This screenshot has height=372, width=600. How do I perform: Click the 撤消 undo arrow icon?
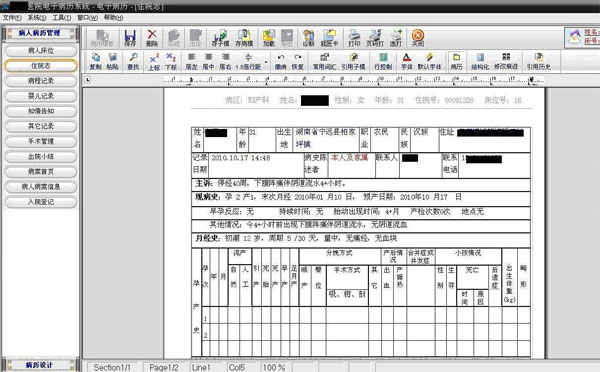[280, 62]
